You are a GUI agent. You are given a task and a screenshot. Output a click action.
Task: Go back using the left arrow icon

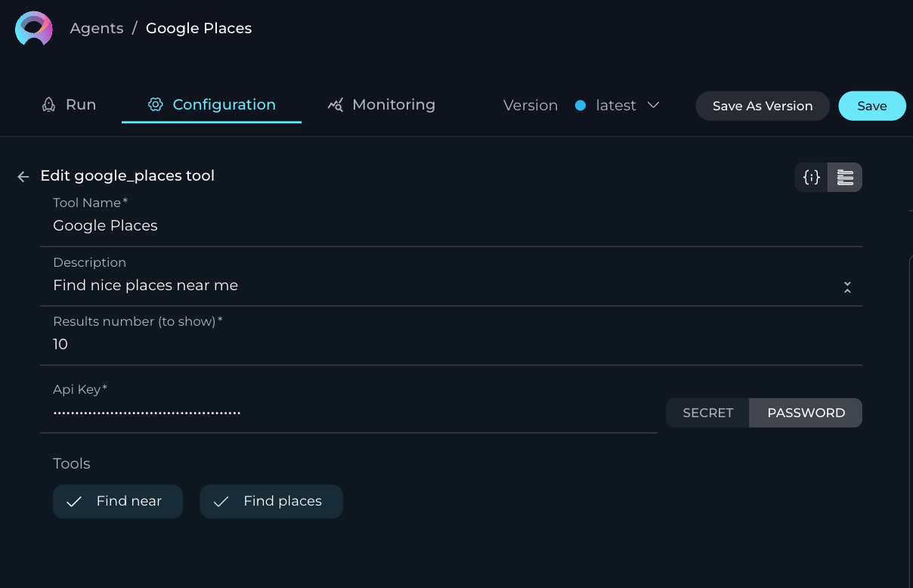(x=23, y=177)
